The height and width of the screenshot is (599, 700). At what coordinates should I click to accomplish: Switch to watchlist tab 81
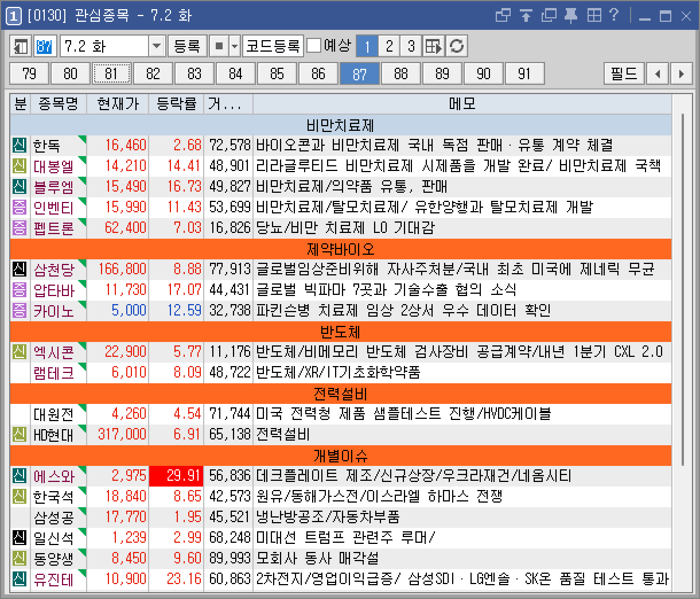[x=112, y=73]
